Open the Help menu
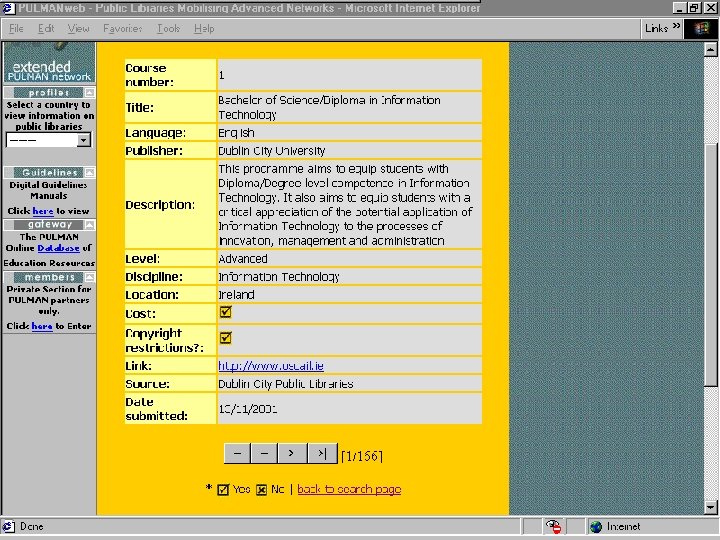The height and width of the screenshot is (540, 720). click(204, 28)
